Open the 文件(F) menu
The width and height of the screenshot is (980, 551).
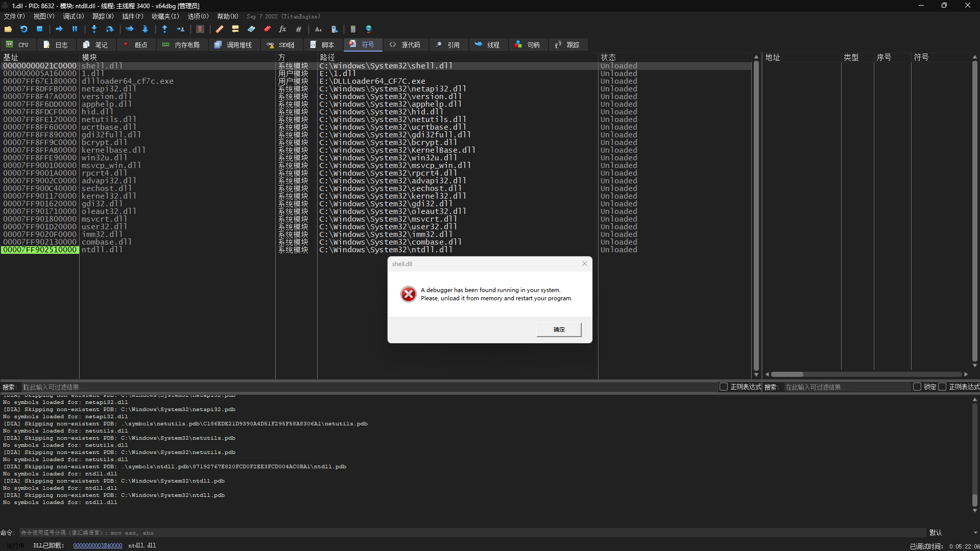(14, 16)
